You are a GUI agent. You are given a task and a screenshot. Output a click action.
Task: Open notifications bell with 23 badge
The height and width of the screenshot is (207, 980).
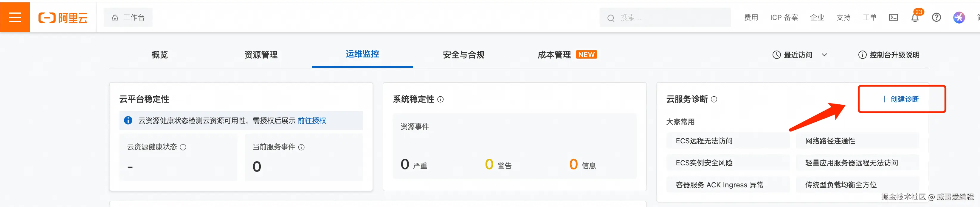click(x=915, y=18)
